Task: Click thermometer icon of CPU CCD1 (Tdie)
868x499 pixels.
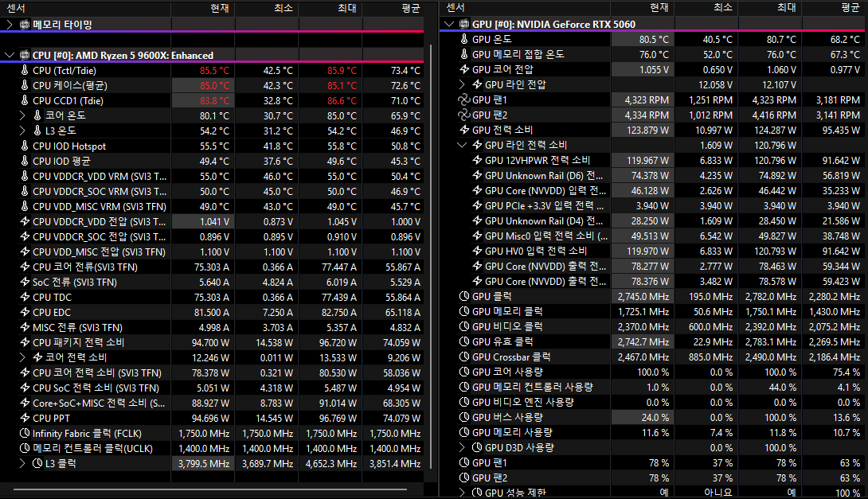Action: (x=25, y=101)
